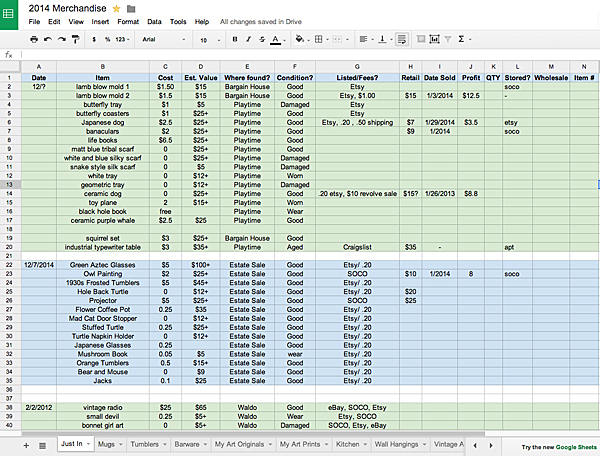
Task: Open the Help menu
Action: pos(202,22)
